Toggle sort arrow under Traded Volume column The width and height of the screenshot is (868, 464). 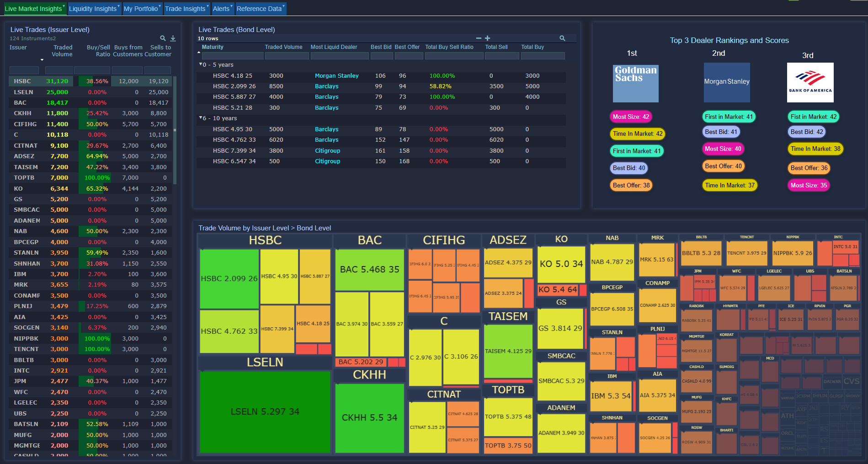(x=42, y=60)
